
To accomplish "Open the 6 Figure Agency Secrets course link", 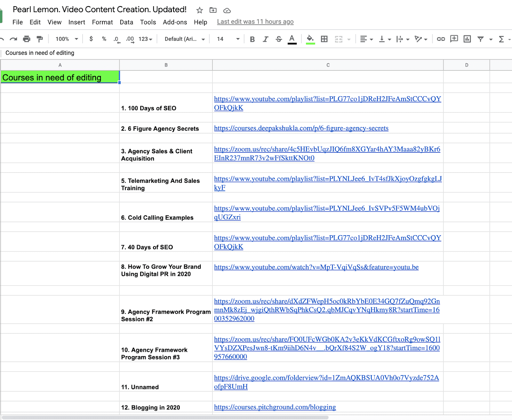I will point(301,128).
